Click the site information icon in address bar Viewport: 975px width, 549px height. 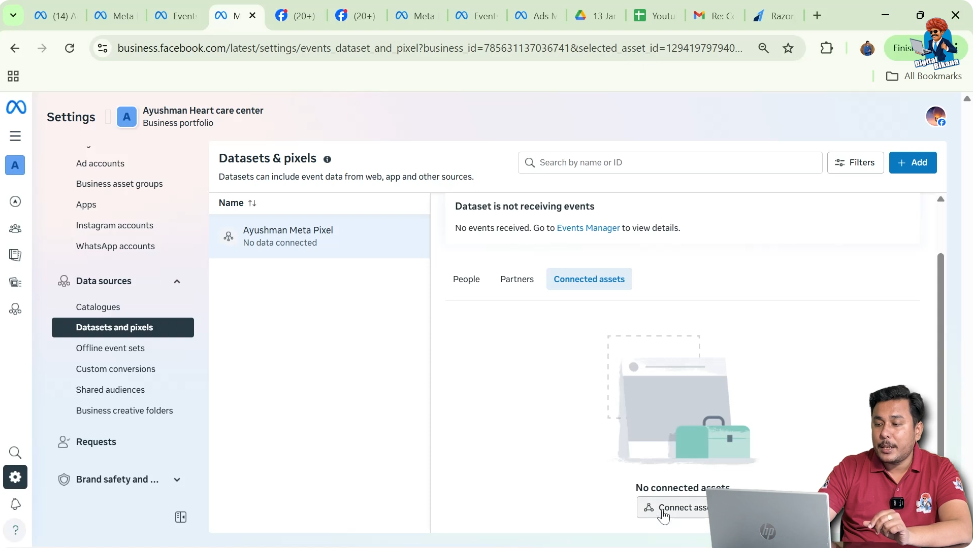(103, 48)
